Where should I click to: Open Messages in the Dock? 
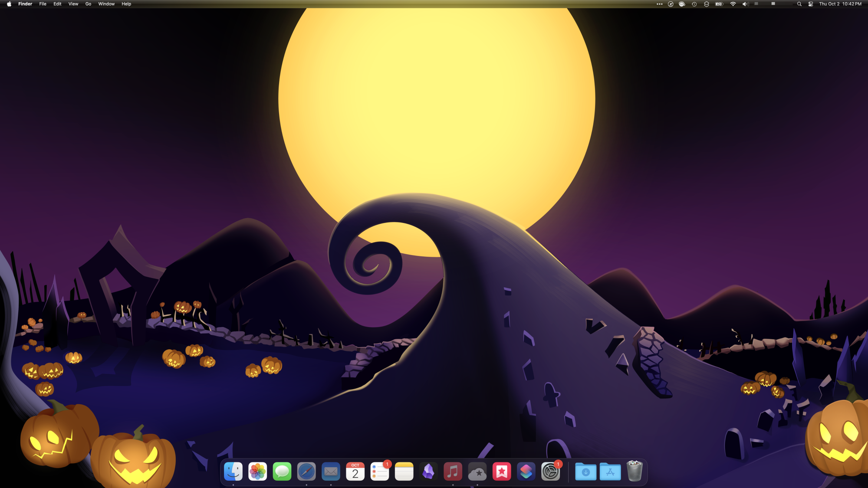282,472
